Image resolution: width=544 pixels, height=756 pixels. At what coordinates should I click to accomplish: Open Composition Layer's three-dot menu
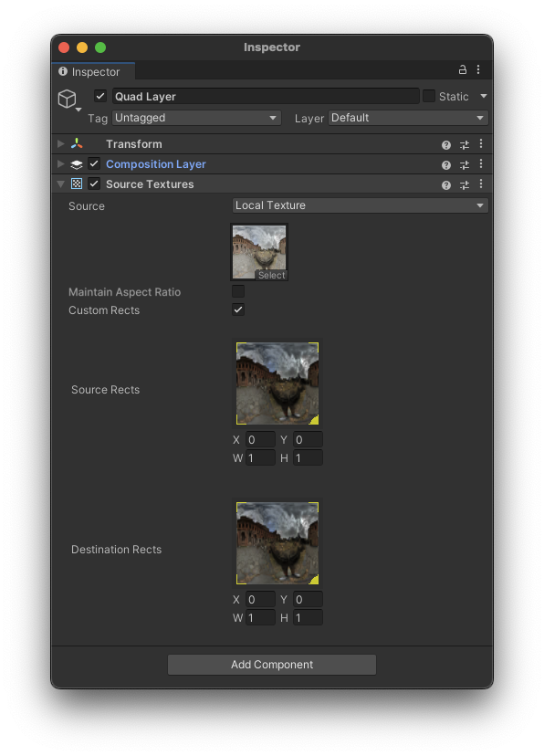tap(480, 164)
